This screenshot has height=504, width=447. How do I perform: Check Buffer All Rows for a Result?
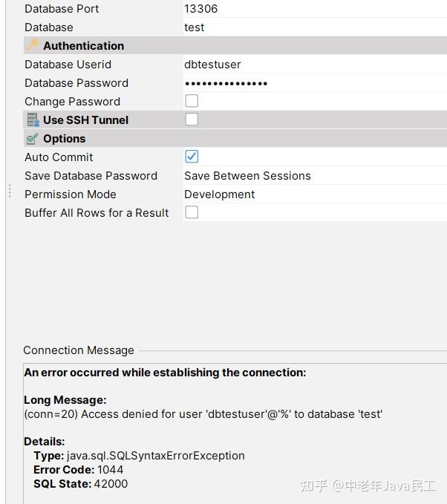(192, 212)
